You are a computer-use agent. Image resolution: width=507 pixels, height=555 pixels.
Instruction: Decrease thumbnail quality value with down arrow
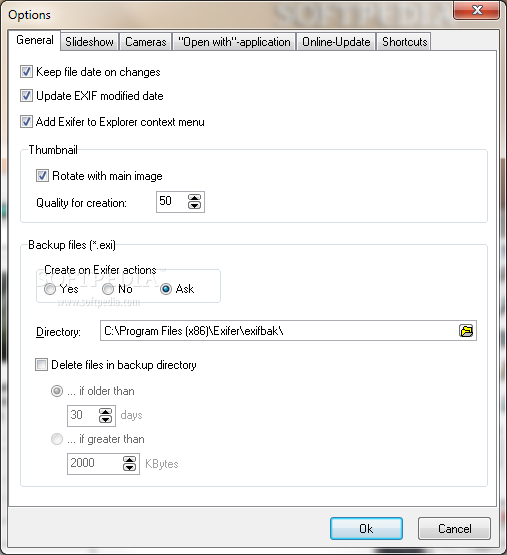[194, 205]
